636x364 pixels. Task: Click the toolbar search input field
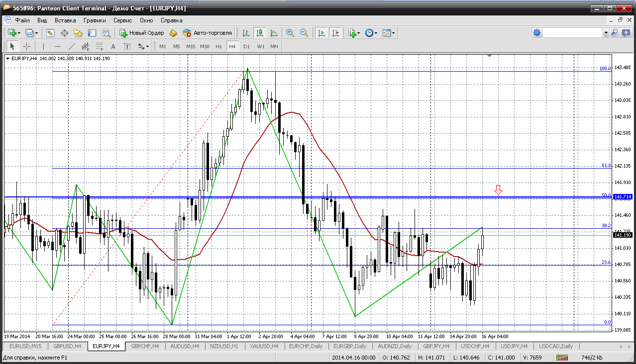pyautogui.click(x=572, y=33)
